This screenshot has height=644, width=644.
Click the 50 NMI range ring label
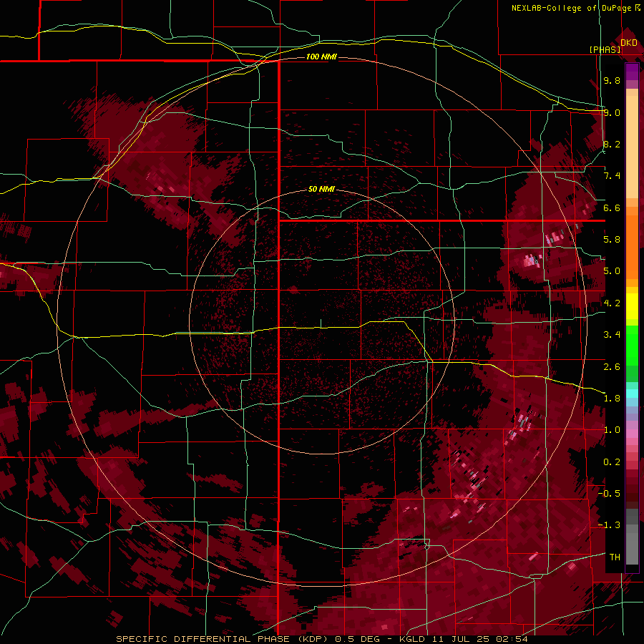point(321,189)
